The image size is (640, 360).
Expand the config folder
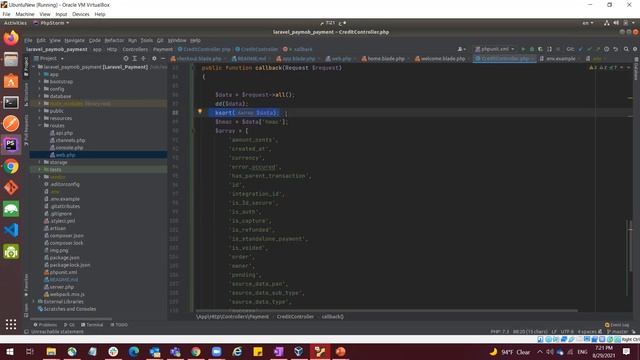(x=40, y=89)
